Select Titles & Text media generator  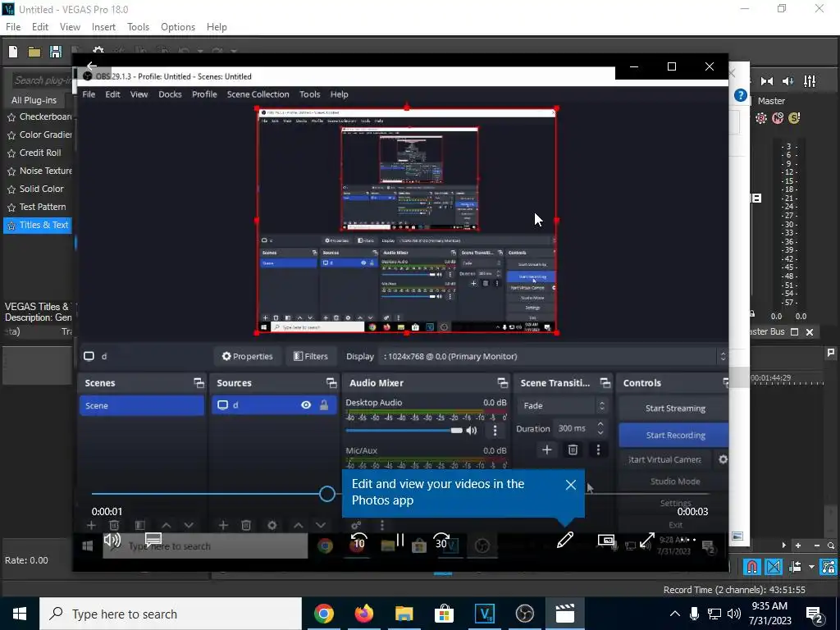(x=38, y=225)
